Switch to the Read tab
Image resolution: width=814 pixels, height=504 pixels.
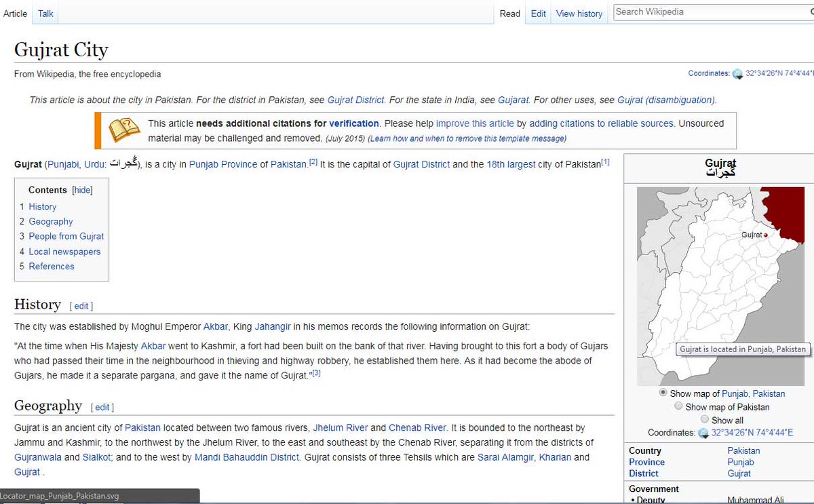[x=510, y=14]
